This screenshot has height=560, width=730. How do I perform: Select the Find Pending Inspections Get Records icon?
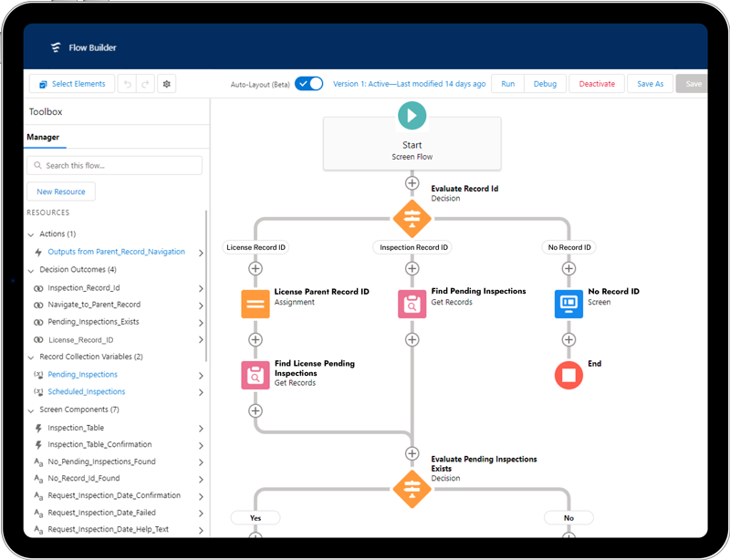412,304
